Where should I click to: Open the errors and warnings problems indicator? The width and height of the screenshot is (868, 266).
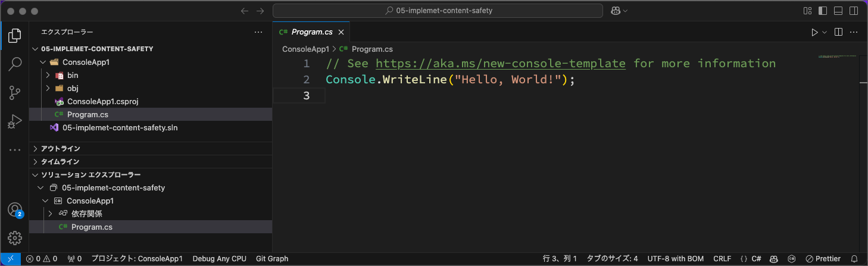point(41,259)
